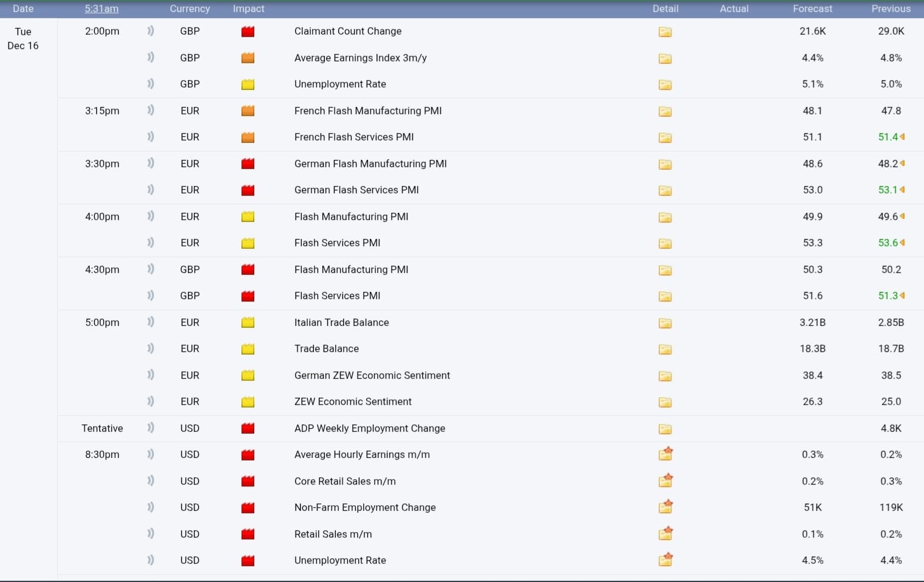924x582 pixels.
Task: Open Average Hourly Earnings m/m event
Action: 362,454
